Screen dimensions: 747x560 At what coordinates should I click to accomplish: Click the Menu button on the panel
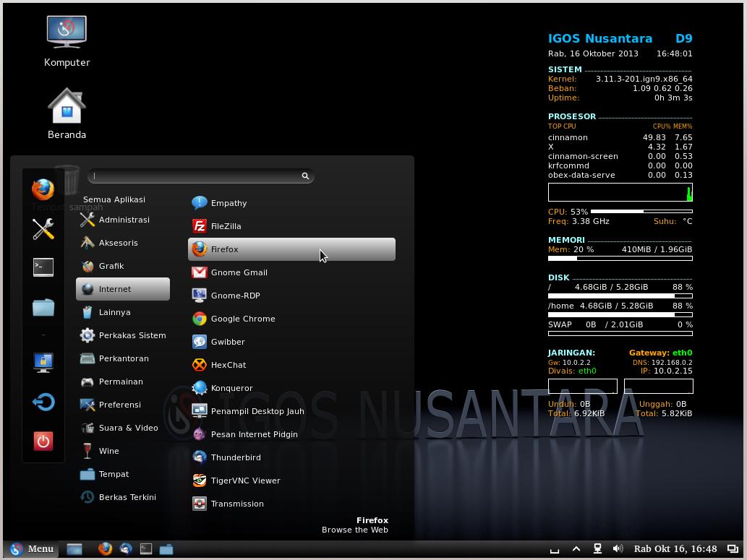[x=31, y=549]
